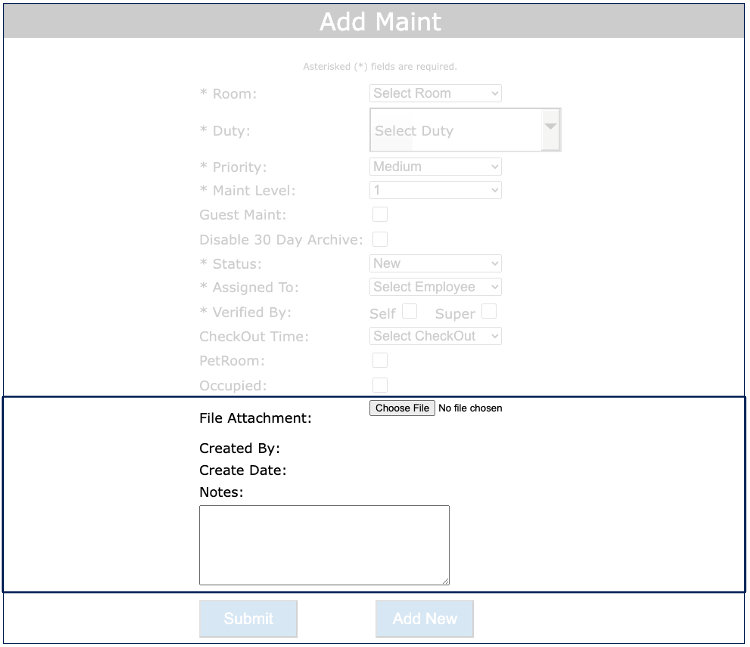The height and width of the screenshot is (647, 750).
Task: Open the Select Room dropdown
Action: click(435, 93)
